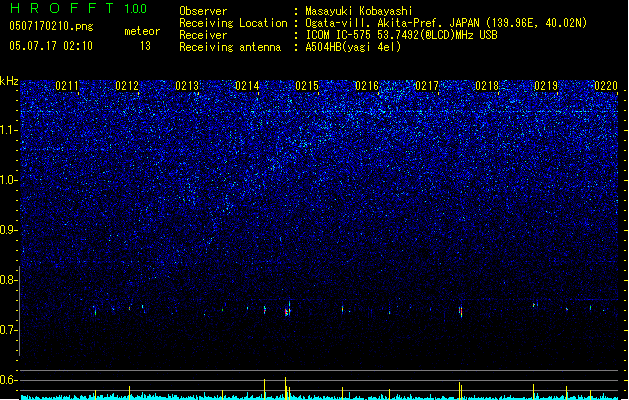Click the meteor count label
The width and height of the screenshot is (629, 400).
(x=142, y=31)
